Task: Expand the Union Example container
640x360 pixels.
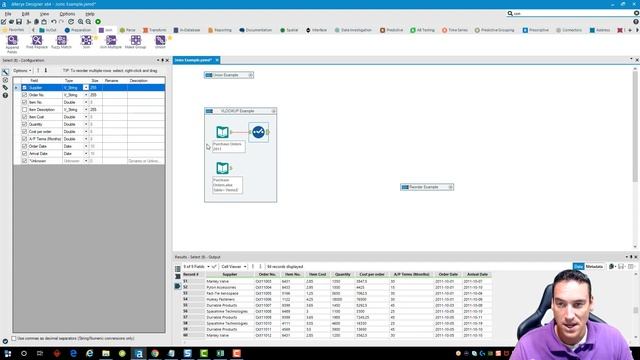Action: coord(251,75)
